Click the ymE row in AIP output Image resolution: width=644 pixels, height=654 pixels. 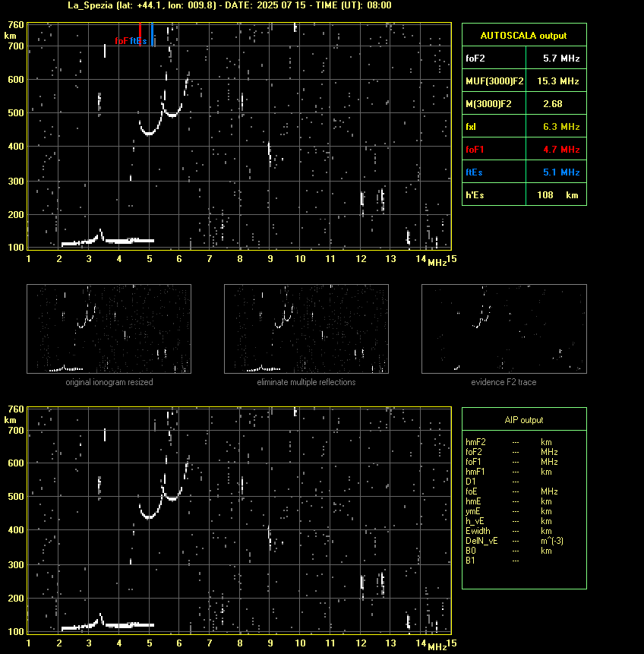(x=509, y=511)
